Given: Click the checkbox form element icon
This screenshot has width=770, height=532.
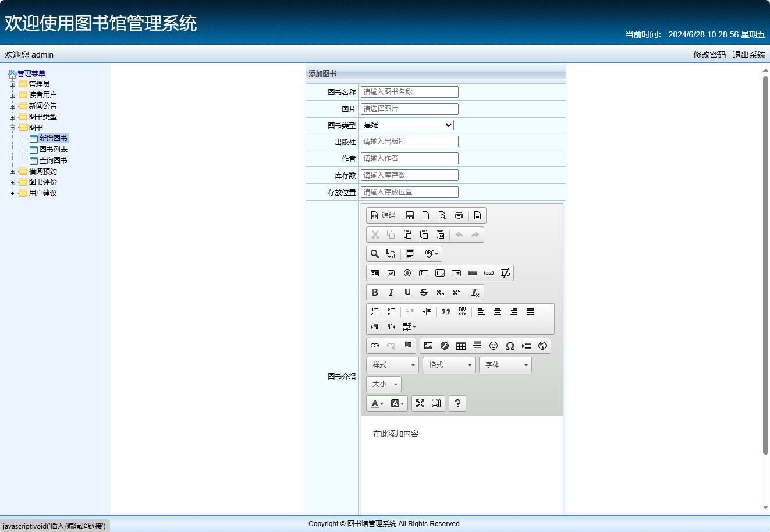Looking at the screenshot, I should [x=391, y=273].
